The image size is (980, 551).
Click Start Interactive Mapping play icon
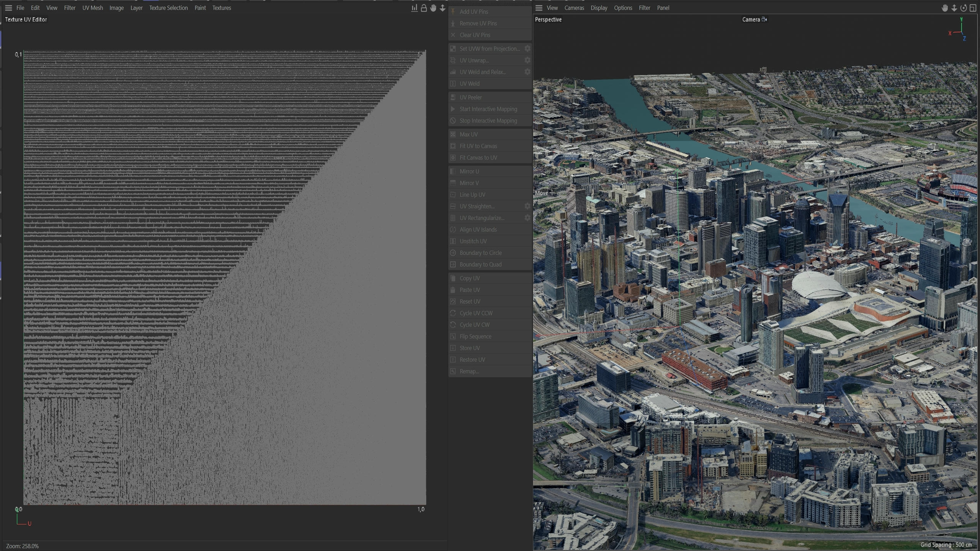[453, 109]
